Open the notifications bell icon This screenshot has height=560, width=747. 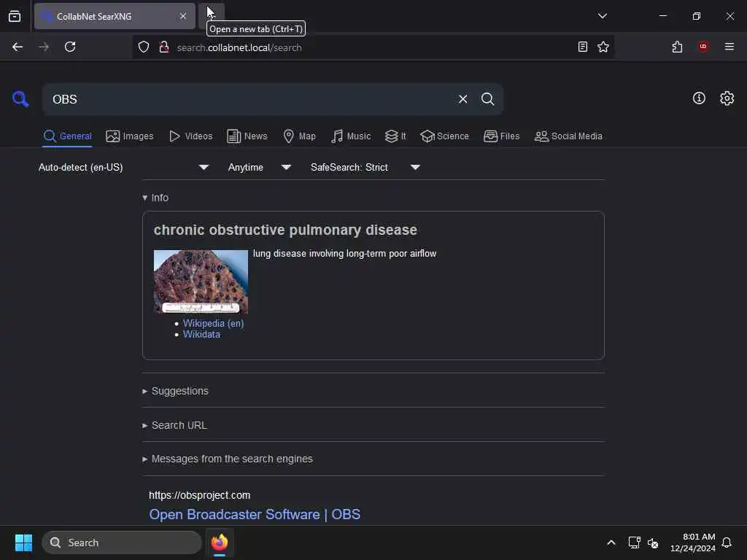(727, 542)
